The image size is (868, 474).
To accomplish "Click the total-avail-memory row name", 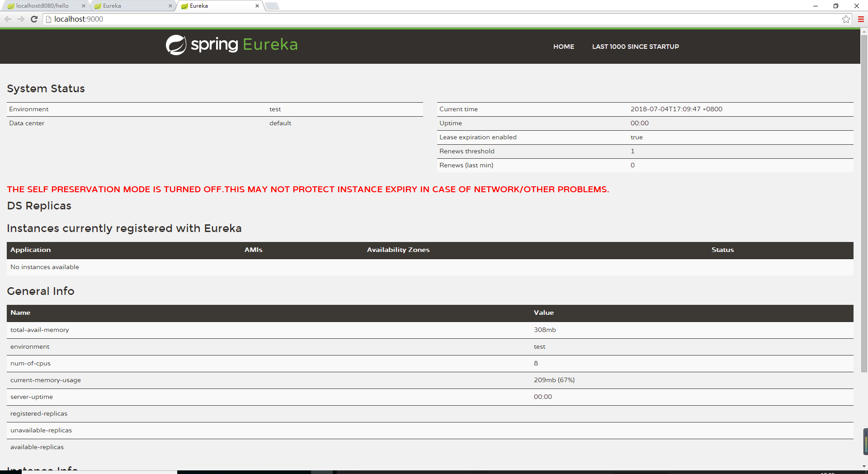I will [x=40, y=330].
